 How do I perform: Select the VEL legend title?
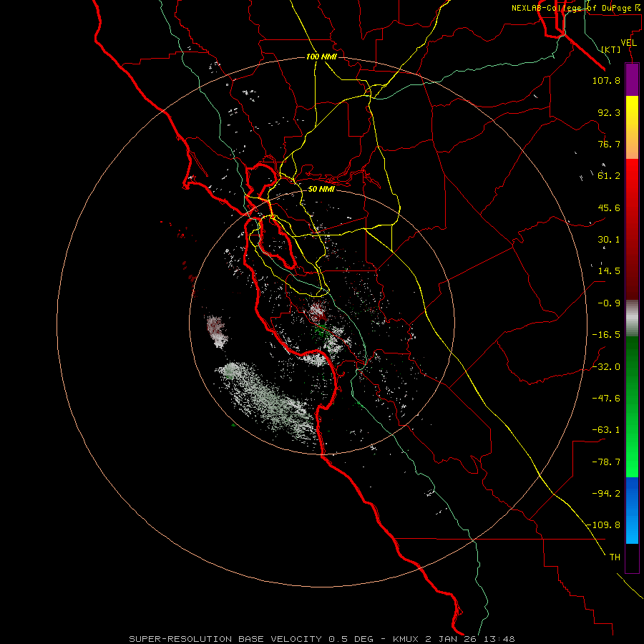click(x=629, y=43)
